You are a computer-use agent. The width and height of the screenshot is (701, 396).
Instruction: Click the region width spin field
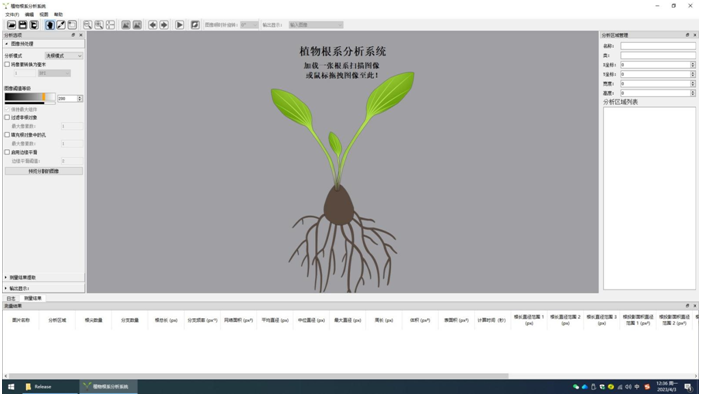(x=658, y=84)
